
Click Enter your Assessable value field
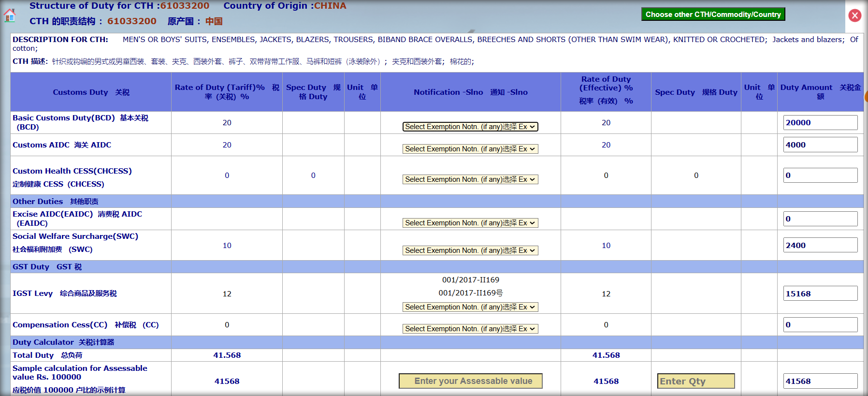[470, 381]
